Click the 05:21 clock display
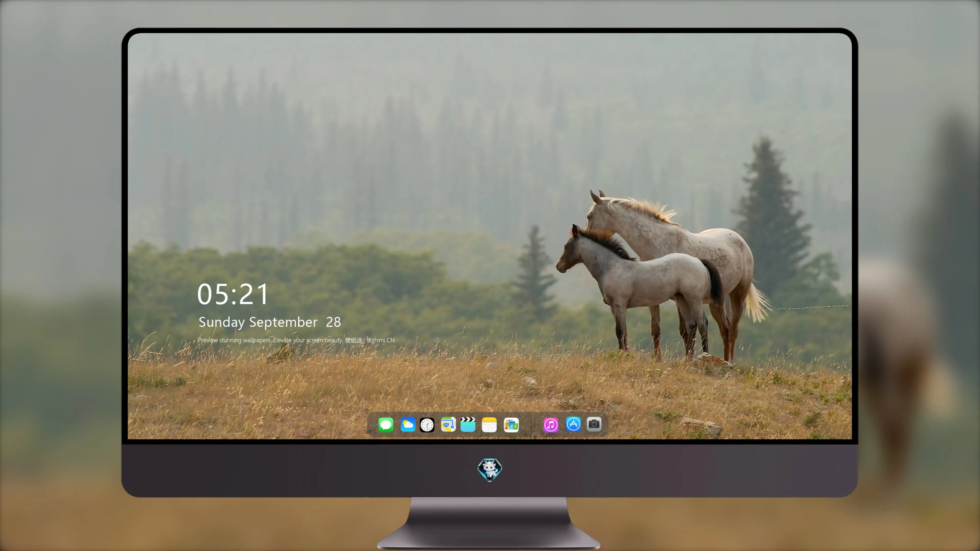Viewport: 980px width, 551px height. coord(233,294)
